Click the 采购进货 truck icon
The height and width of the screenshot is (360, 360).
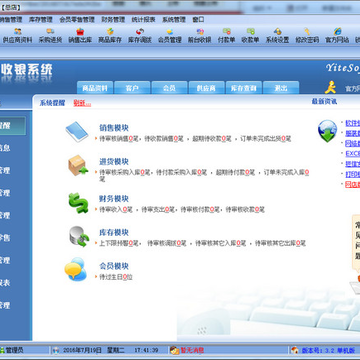[50, 32]
